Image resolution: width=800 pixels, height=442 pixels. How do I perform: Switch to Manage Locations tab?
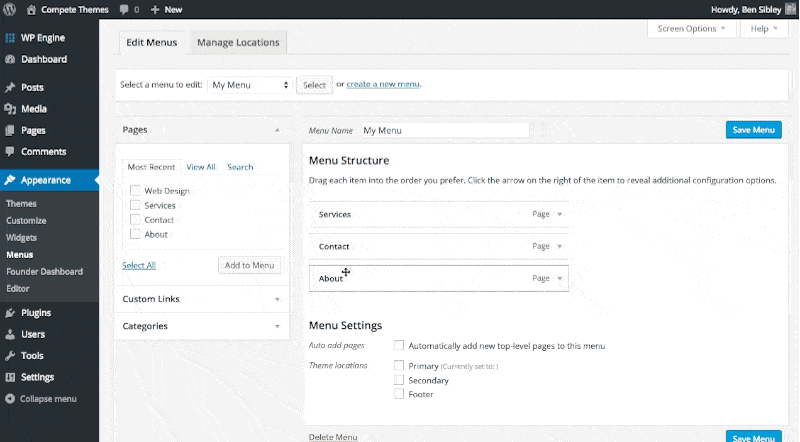238,42
